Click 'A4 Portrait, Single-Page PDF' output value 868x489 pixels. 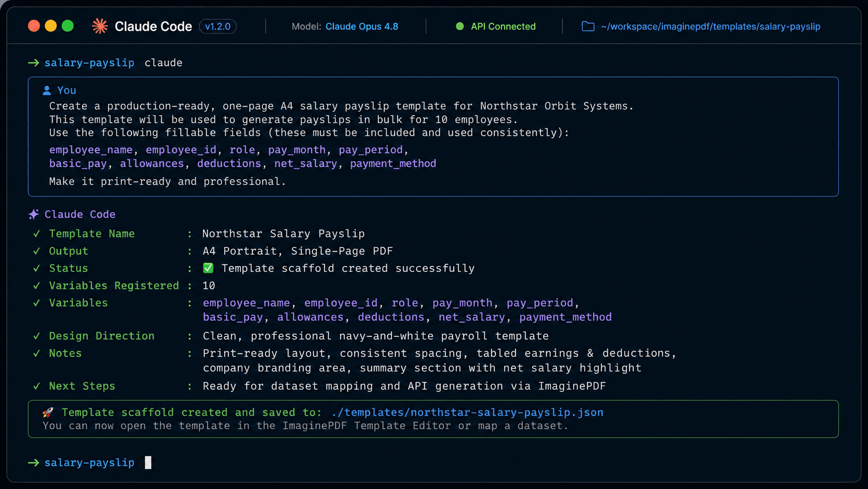(x=297, y=251)
